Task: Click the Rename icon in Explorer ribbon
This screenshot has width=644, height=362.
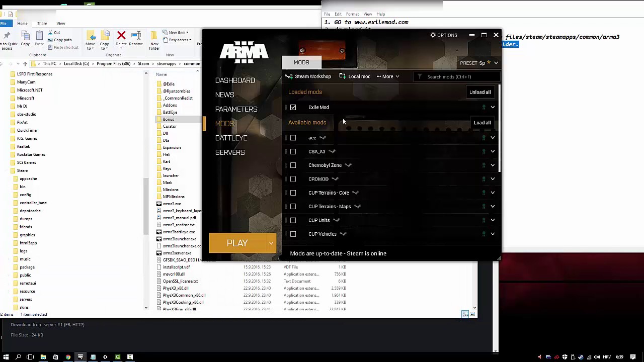Action: 136,35
